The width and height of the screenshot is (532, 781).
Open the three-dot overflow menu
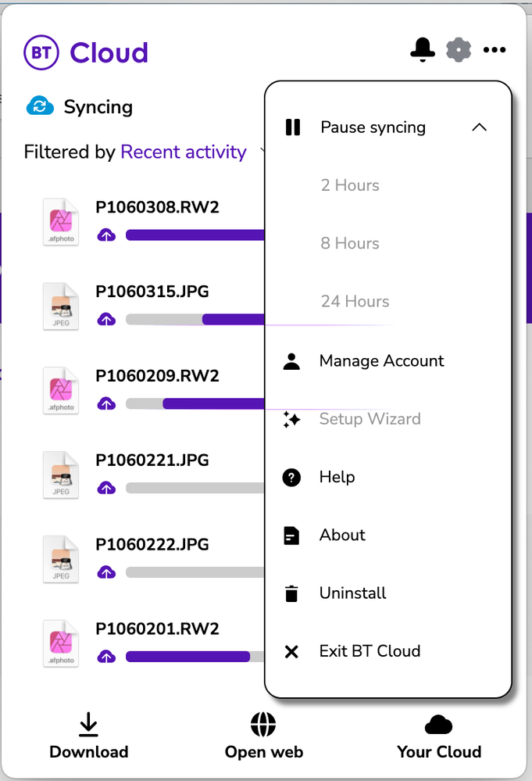[495, 49]
